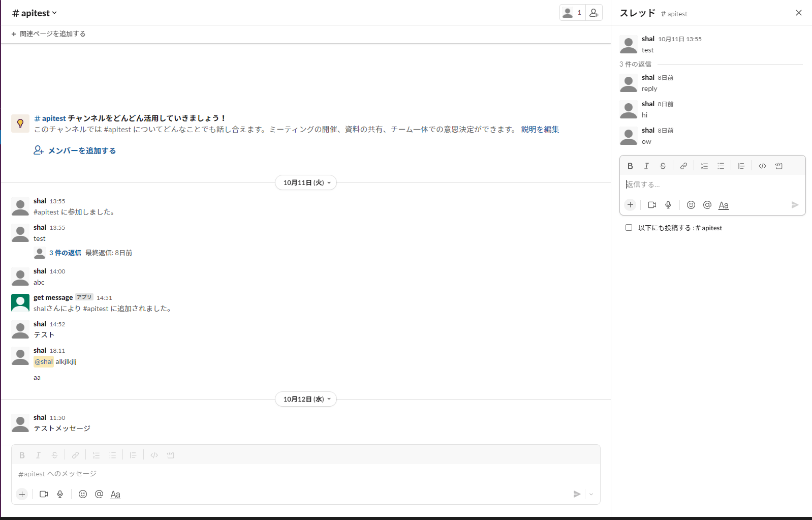Click the 14:51 timestamp of get message

tap(104, 298)
